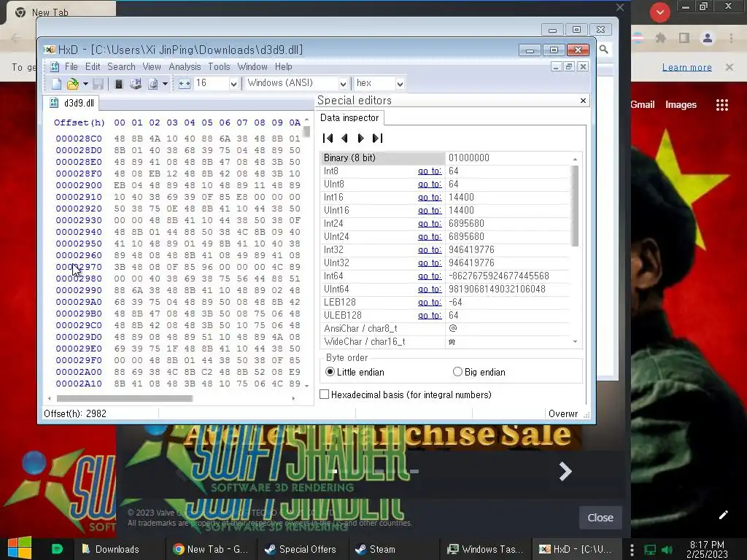Select the Binary (8 bit) row value 01000000
This screenshot has width=747, height=560.
coord(508,157)
